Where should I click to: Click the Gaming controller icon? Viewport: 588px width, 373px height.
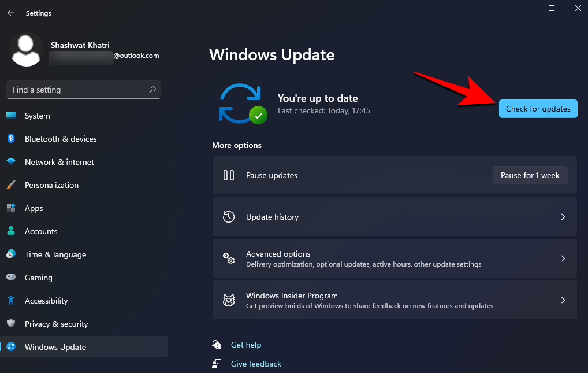click(x=11, y=277)
